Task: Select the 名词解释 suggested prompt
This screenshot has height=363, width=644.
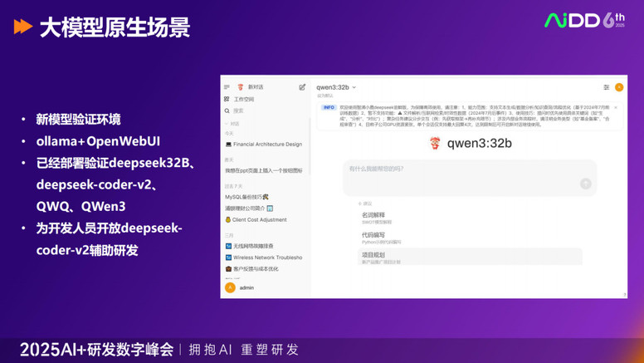Action: point(470,218)
